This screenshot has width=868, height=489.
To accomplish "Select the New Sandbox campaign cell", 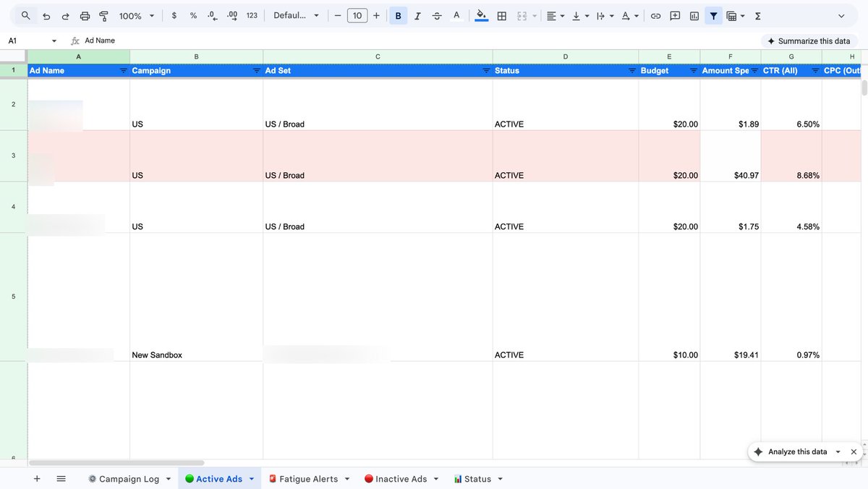I will (x=196, y=297).
